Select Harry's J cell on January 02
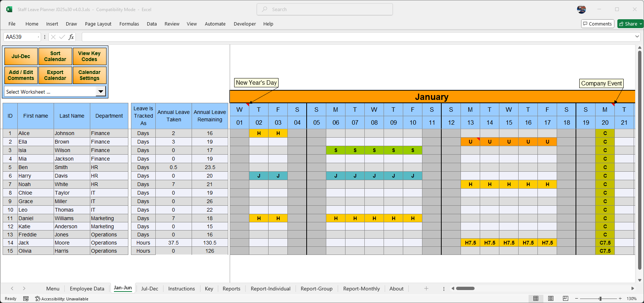Image resolution: width=644 pixels, height=303 pixels. tap(259, 176)
